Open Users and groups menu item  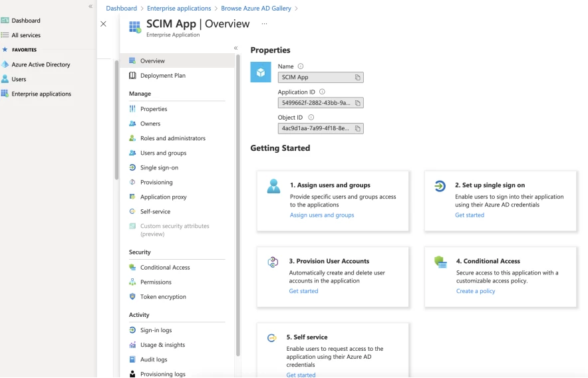[x=163, y=153]
